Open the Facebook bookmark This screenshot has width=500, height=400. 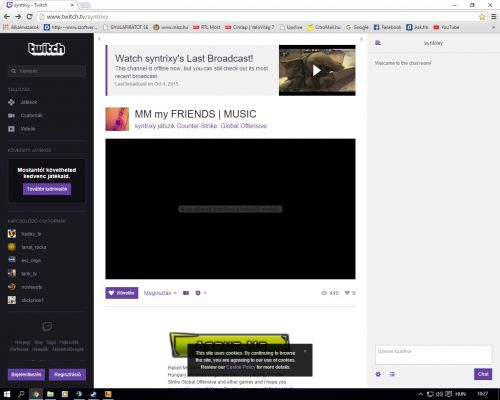[x=387, y=27]
